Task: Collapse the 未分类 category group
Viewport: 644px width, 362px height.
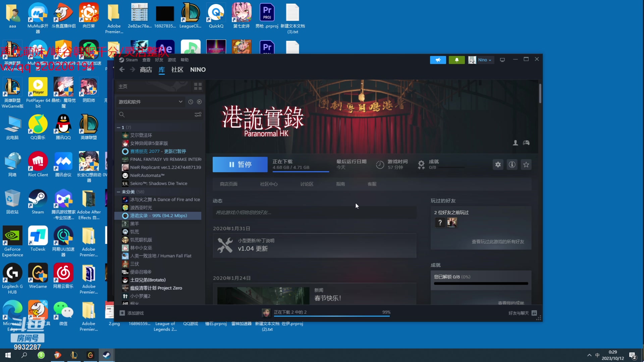Action: pos(118,192)
